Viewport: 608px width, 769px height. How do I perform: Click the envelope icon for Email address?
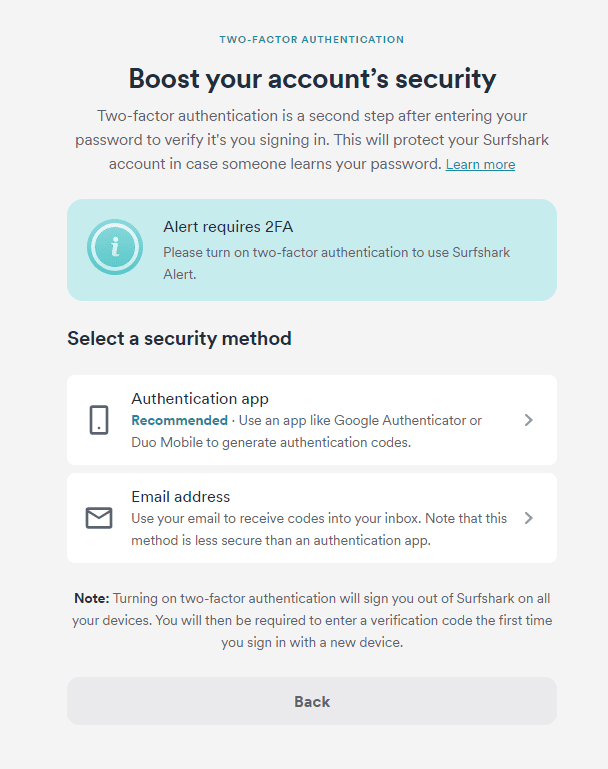[x=99, y=518]
